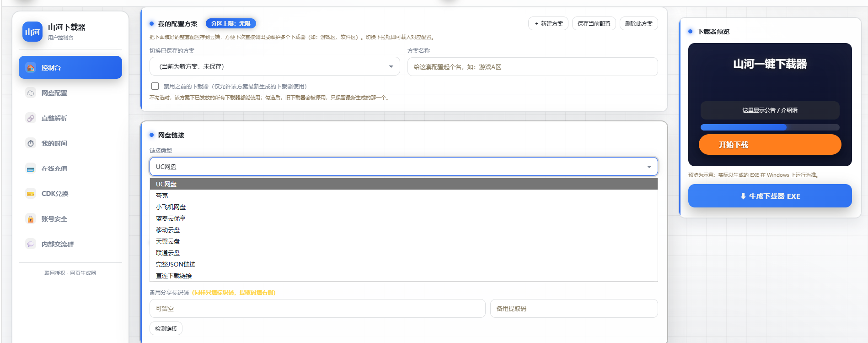
Task: Click the card icon beside 在线充值
Action: pos(31,169)
